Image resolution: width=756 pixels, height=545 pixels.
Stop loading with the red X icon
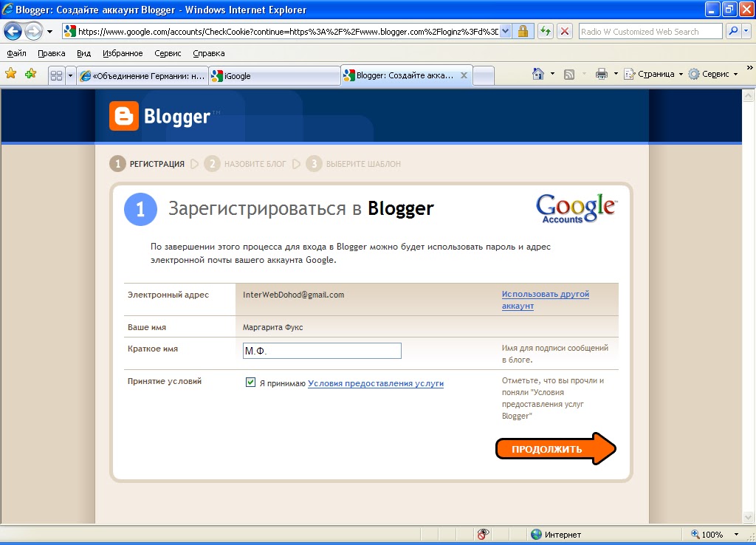[x=565, y=32]
